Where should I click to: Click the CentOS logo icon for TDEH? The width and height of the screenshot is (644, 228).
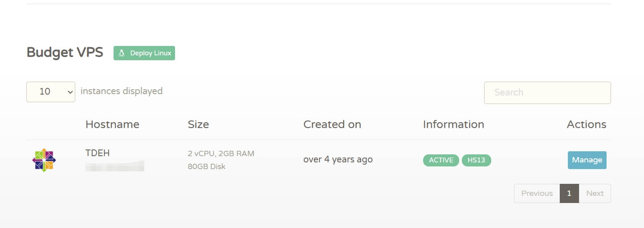pos(44,160)
